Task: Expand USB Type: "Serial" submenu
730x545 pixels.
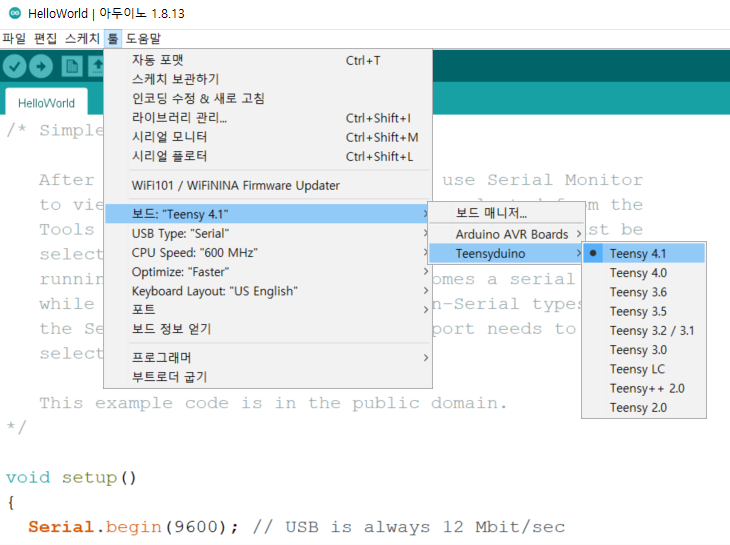Action: coord(268,233)
